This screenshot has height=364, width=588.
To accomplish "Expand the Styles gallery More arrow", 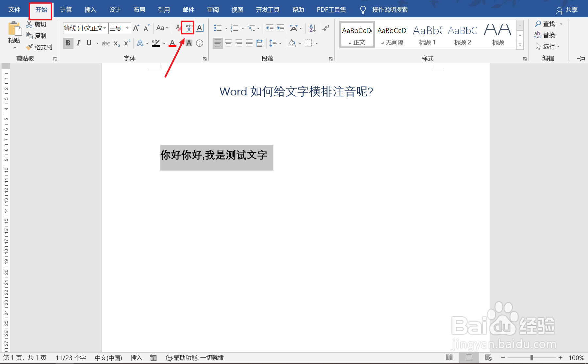I will pyautogui.click(x=520, y=45).
